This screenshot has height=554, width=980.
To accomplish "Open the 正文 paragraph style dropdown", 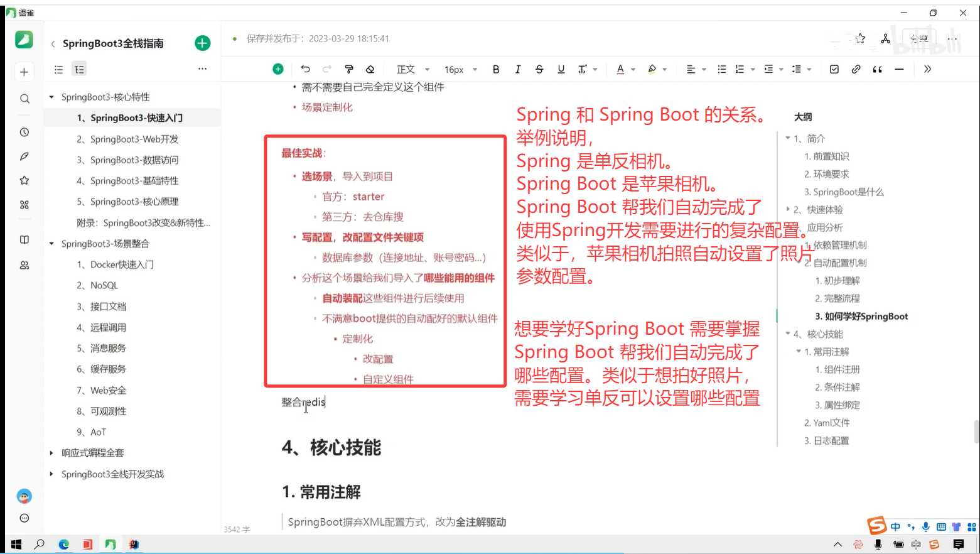I will (x=412, y=69).
